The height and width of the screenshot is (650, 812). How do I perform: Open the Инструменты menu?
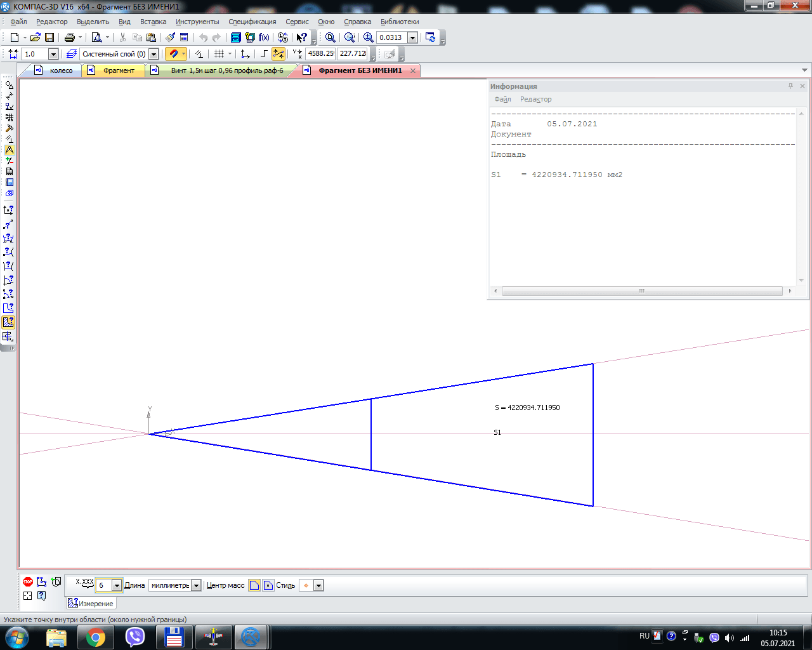[197, 22]
